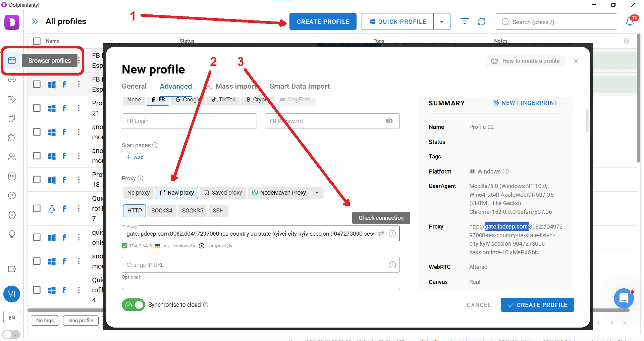This screenshot has width=644, height=341.
Task: Open table column settings gear
Action: coord(627,41)
